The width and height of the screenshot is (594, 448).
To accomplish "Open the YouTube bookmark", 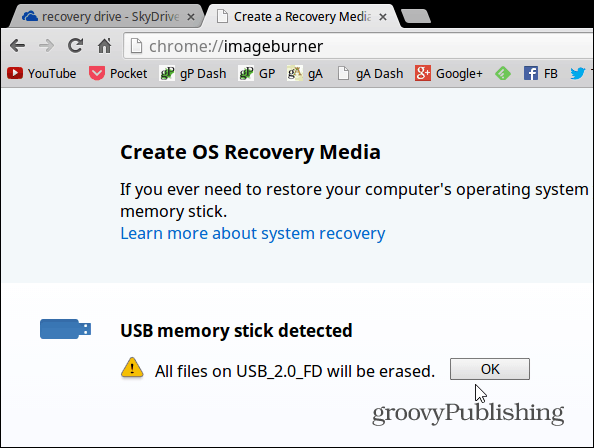I will pyautogui.click(x=42, y=73).
